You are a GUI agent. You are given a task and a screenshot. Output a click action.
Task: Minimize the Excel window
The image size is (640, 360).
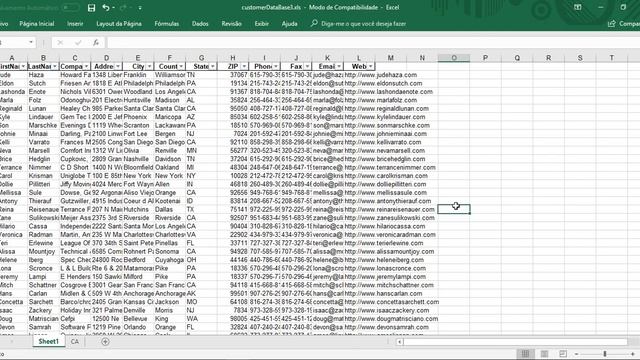[x=600, y=7]
